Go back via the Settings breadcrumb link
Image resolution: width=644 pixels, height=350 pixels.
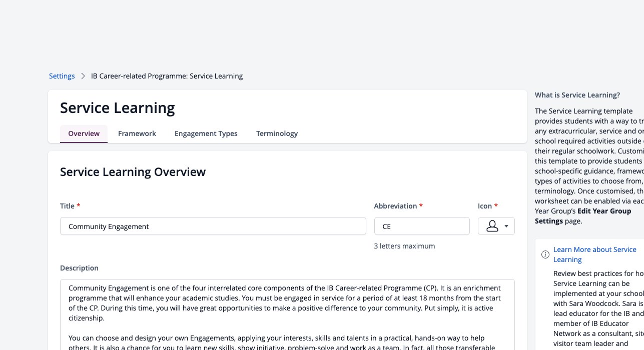[62, 76]
